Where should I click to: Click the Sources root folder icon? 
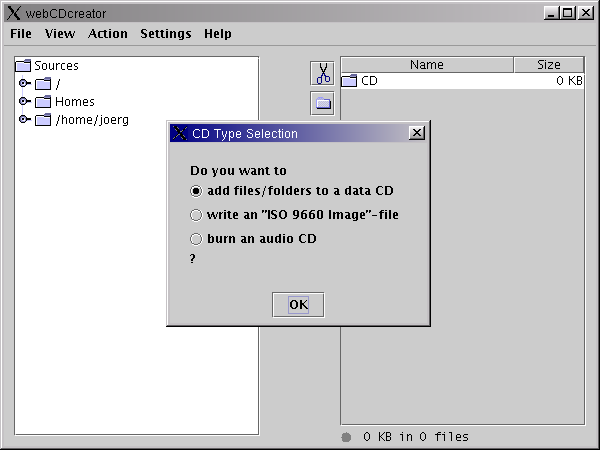(23, 66)
